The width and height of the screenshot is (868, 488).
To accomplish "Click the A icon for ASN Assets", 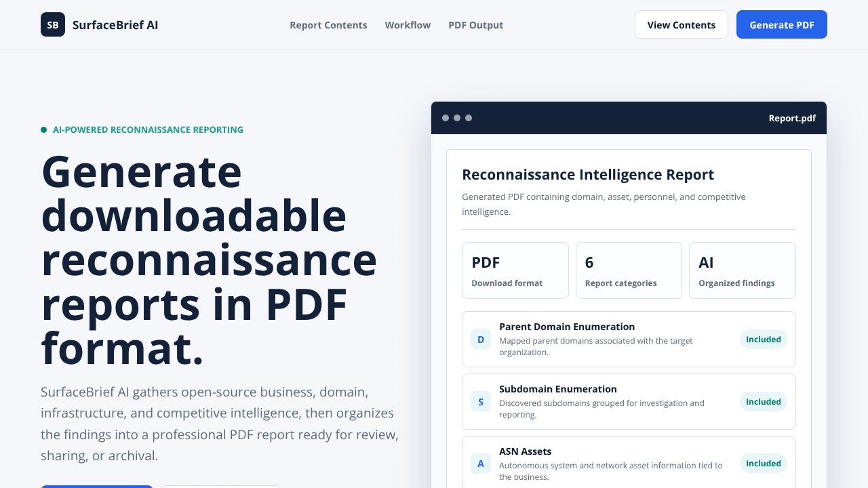I will tap(481, 464).
